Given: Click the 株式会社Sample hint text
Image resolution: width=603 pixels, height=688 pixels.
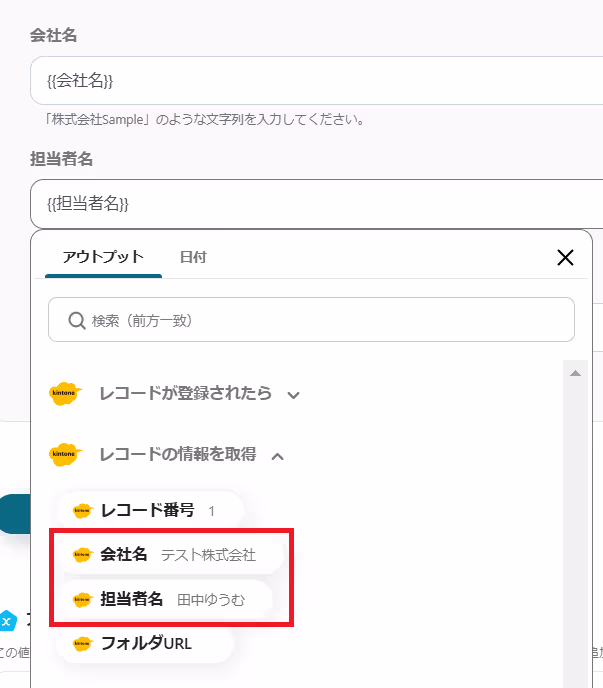Looking at the screenshot, I should [204, 119].
